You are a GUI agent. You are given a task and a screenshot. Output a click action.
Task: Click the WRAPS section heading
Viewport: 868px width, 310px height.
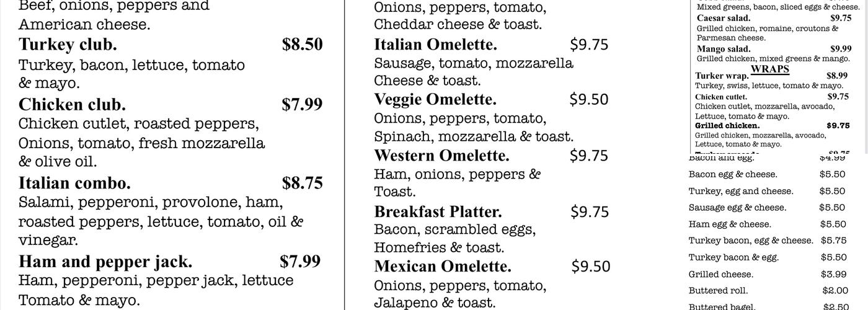tap(769, 69)
